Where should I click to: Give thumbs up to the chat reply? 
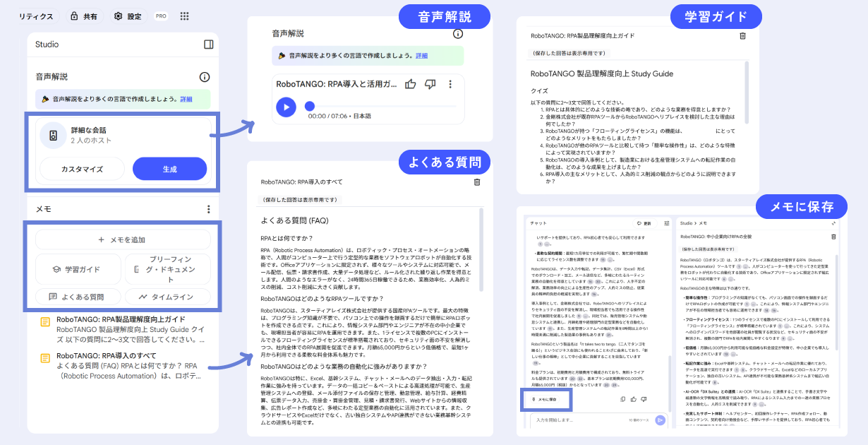coord(633,399)
